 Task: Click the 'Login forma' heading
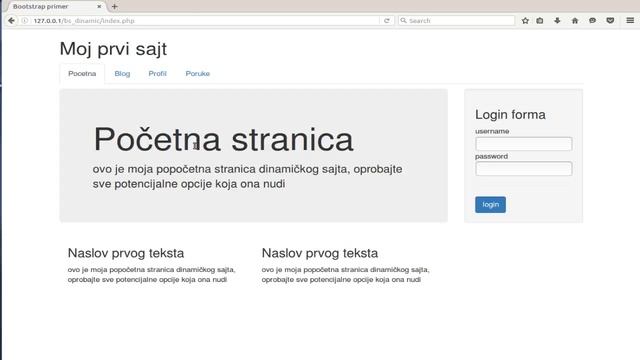510,115
